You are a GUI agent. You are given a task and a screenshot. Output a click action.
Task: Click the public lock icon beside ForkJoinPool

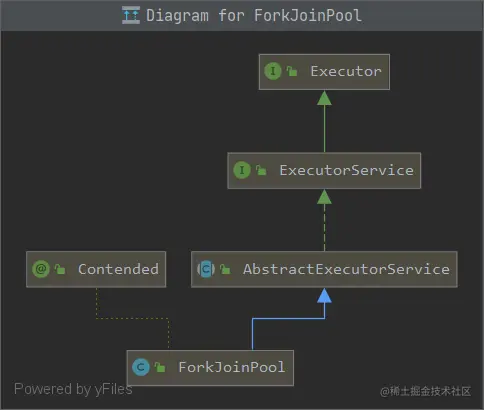[160, 367]
